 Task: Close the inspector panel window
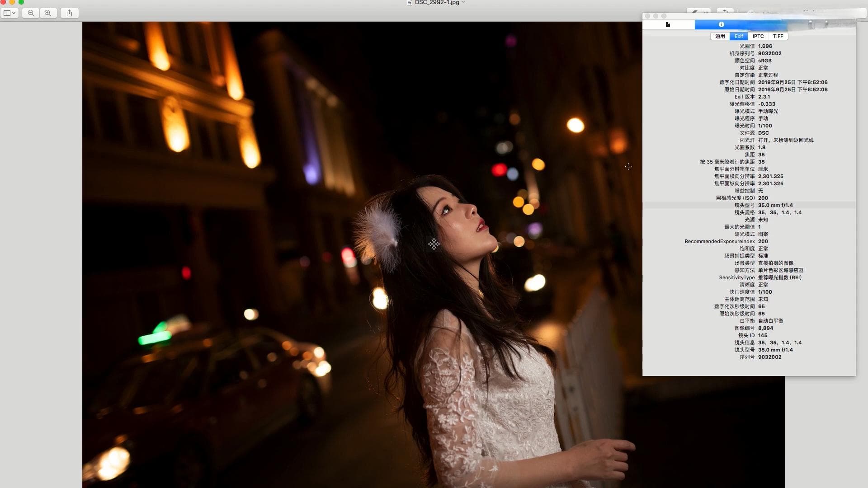(x=647, y=16)
